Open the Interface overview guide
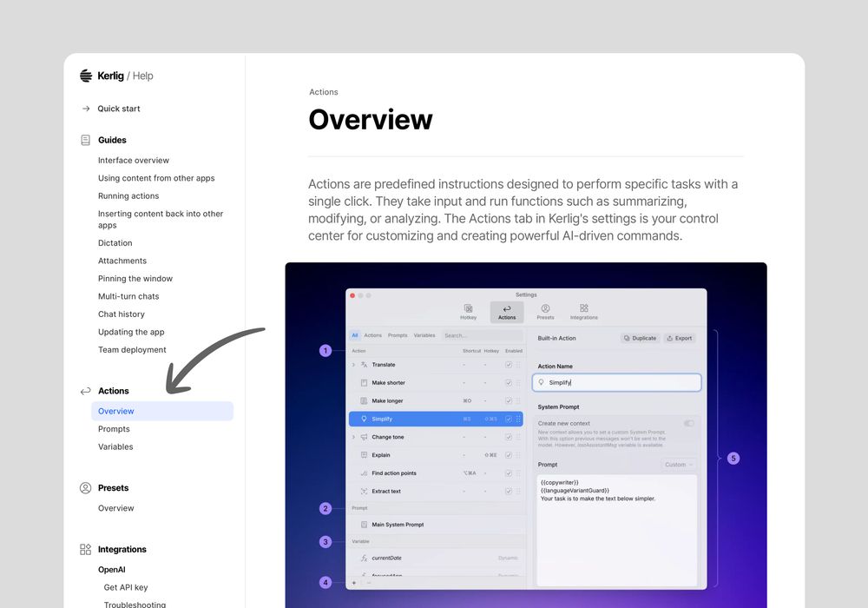 coord(134,160)
